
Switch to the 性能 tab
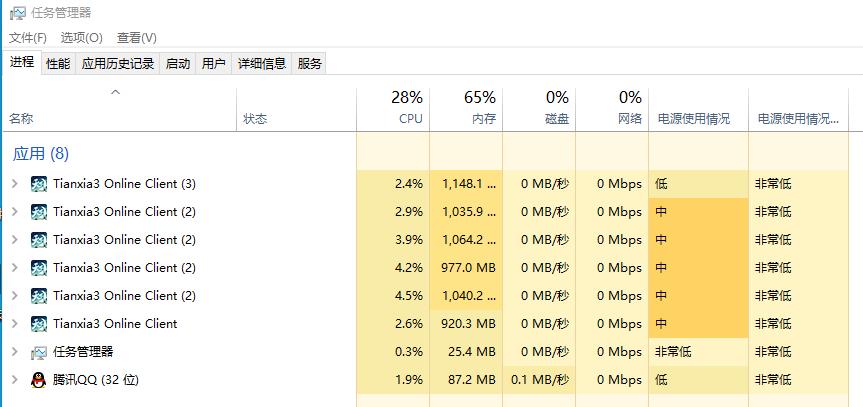click(x=58, y=64)
